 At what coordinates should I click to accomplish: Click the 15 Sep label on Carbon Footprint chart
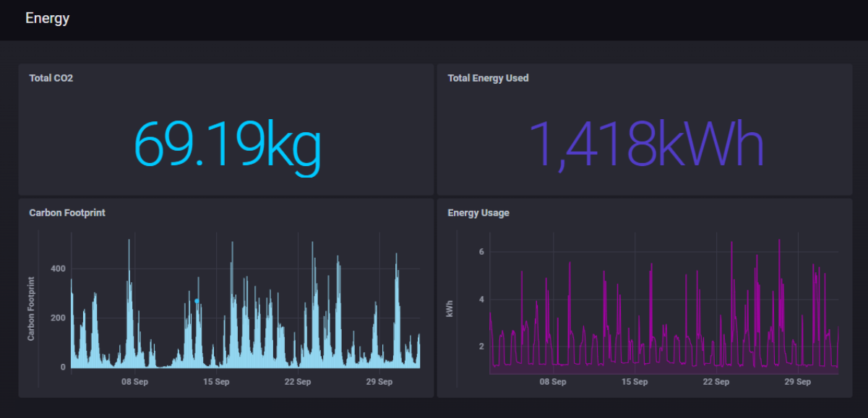(216, 382)
